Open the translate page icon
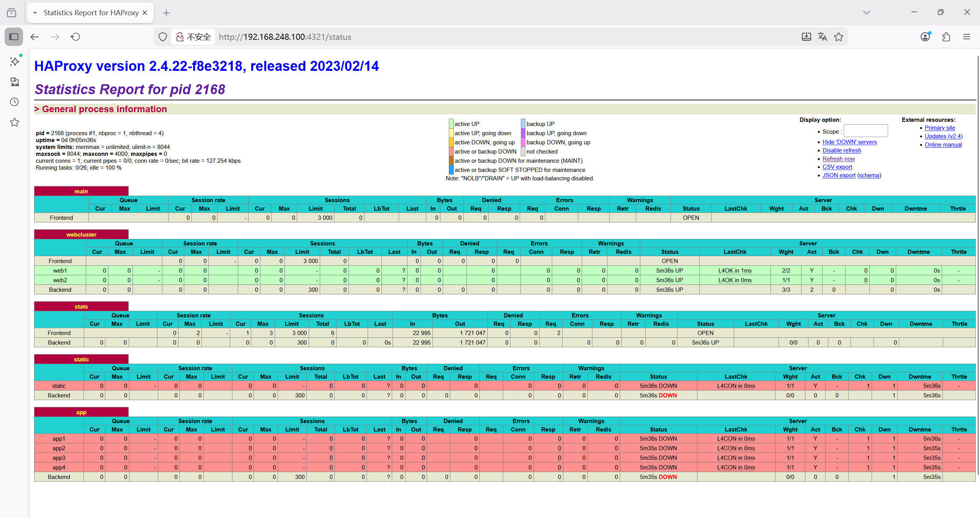The width and height of the screenshot is (980, 518). pyautogui.click(x=822, y=37)
